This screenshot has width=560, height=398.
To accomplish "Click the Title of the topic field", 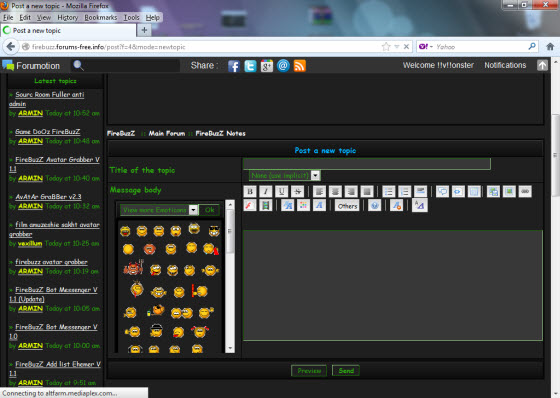I will pos(367,164).
